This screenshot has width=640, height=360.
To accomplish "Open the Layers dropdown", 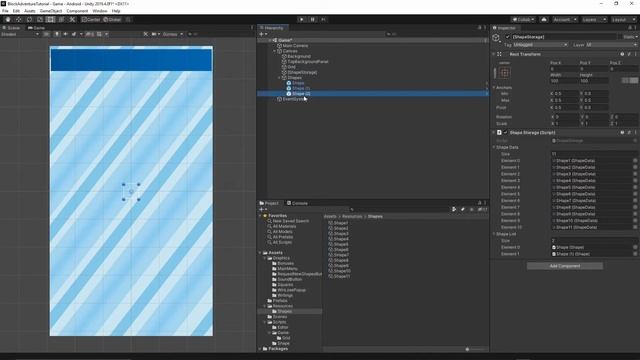I will [x=593, y=20].
